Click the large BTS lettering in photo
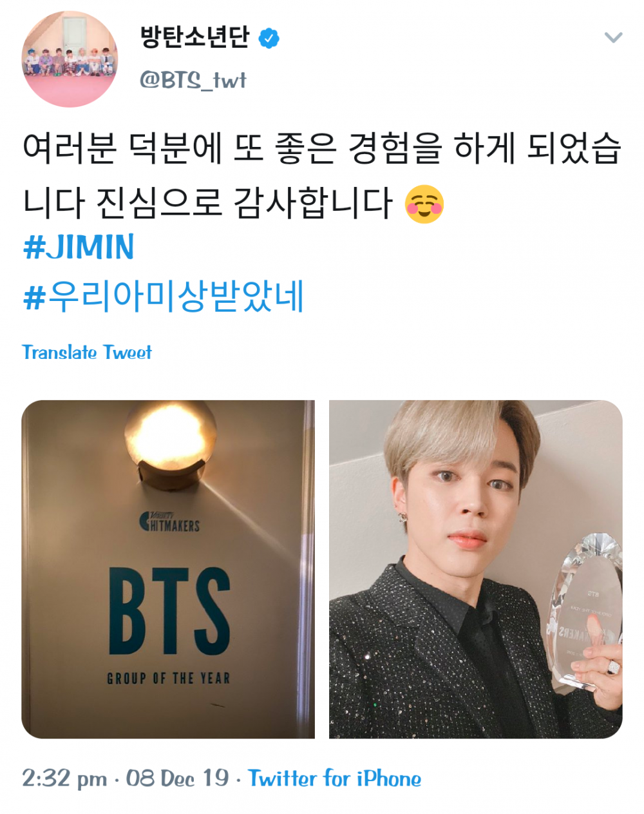Screen dimensions: 644x814 169,611
